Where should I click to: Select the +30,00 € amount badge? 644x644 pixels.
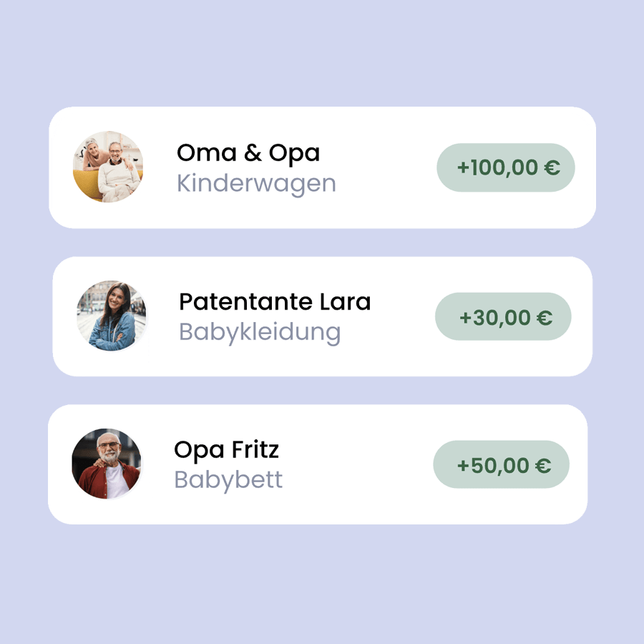point(503,316)
